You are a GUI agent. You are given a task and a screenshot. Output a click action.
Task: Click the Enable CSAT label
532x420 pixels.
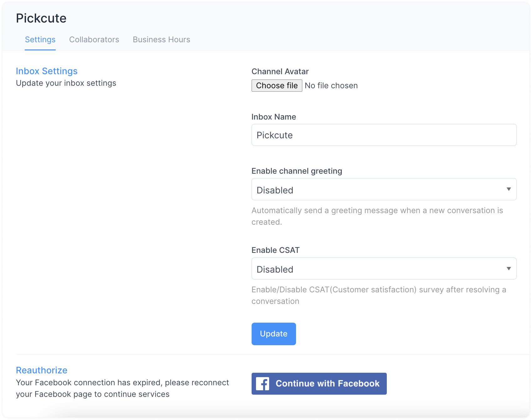pyautogui.click(x=275, y=250)
